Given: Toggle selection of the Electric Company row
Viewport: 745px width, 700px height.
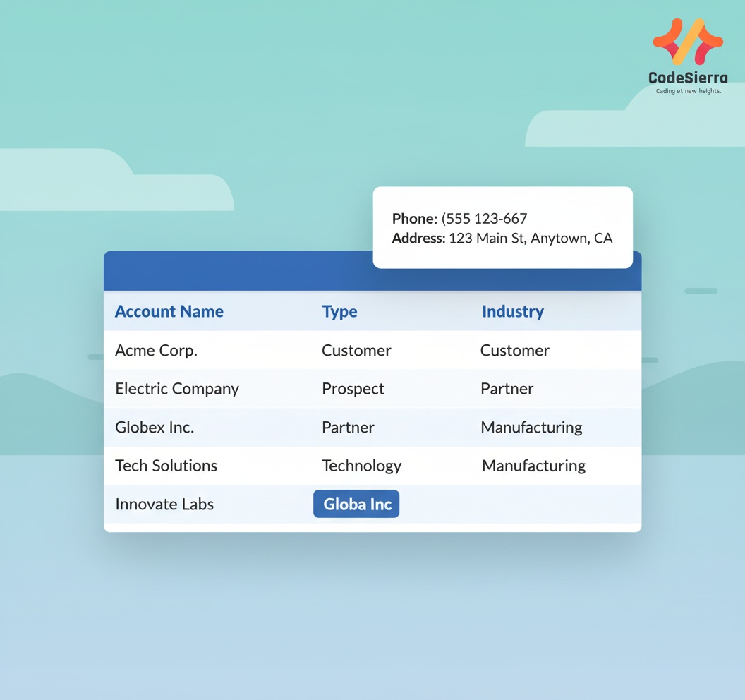Looking at the screenshot, I should [177, 389].
